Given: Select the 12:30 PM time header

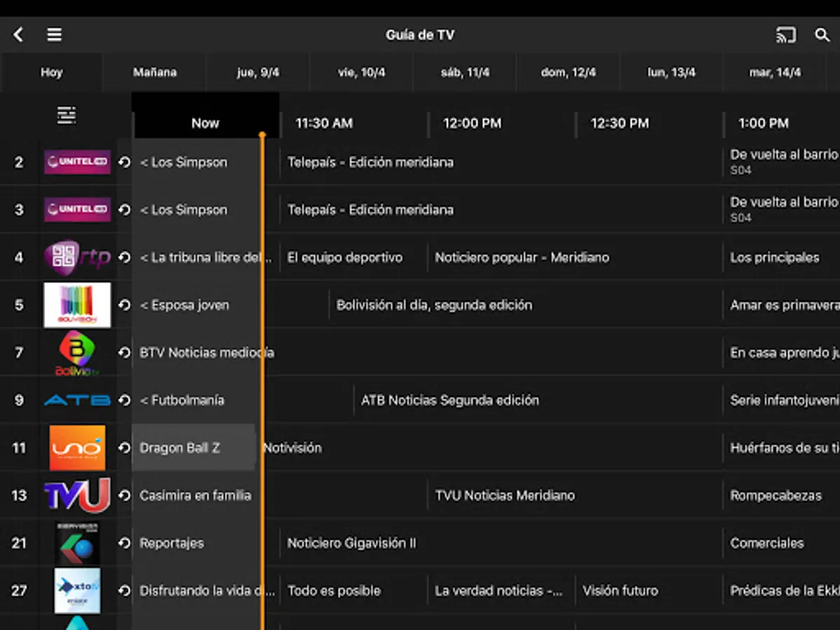Looking at the screenshot, I should click(x=620, y=123).
